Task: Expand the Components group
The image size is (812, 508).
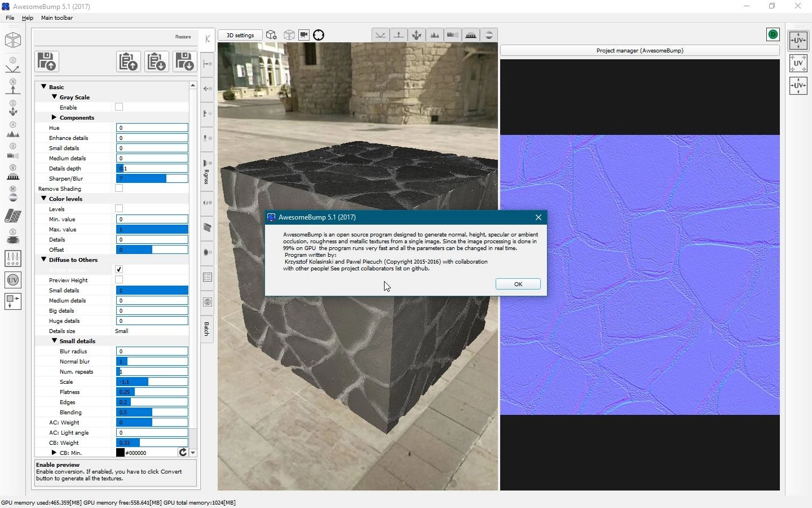Action: (x=54, y=117)
